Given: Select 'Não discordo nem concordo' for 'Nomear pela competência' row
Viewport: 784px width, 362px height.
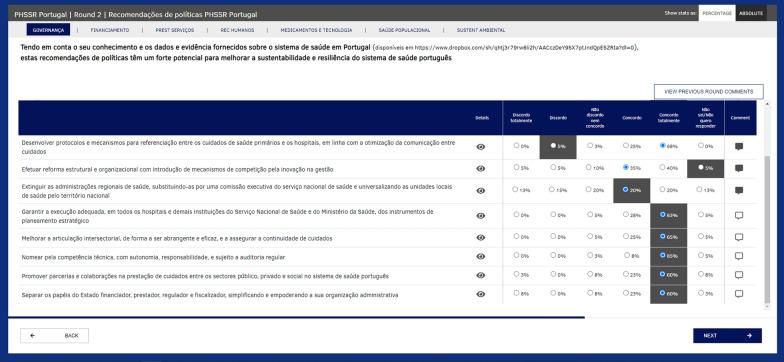Looking at the screenshot, I should (x=590, y=255).
